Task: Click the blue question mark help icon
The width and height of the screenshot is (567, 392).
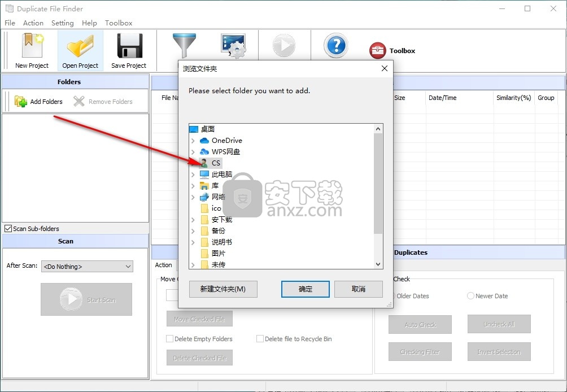Action: click(336, 46)
